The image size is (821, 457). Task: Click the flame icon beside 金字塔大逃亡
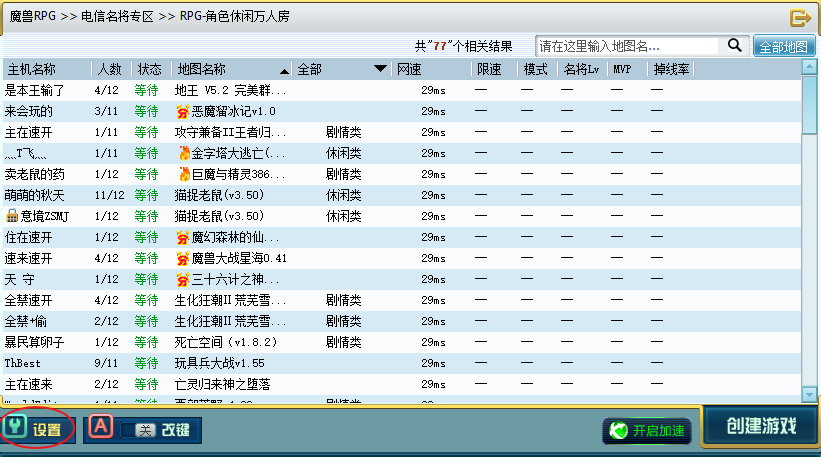tap(183, 153)
